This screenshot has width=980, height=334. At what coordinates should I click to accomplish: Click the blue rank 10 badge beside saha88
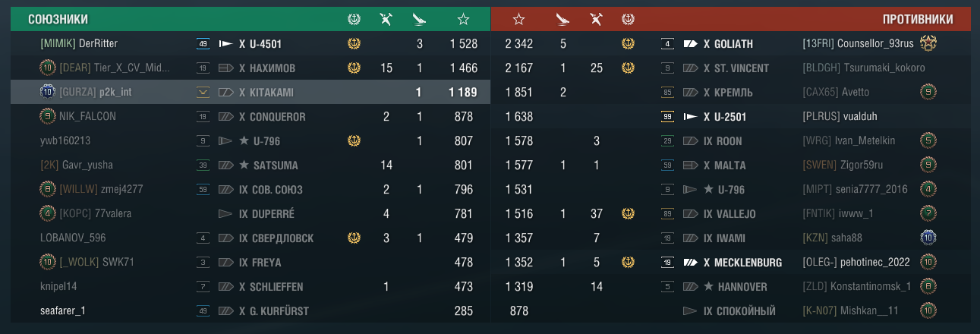click(x=928, y=238)
